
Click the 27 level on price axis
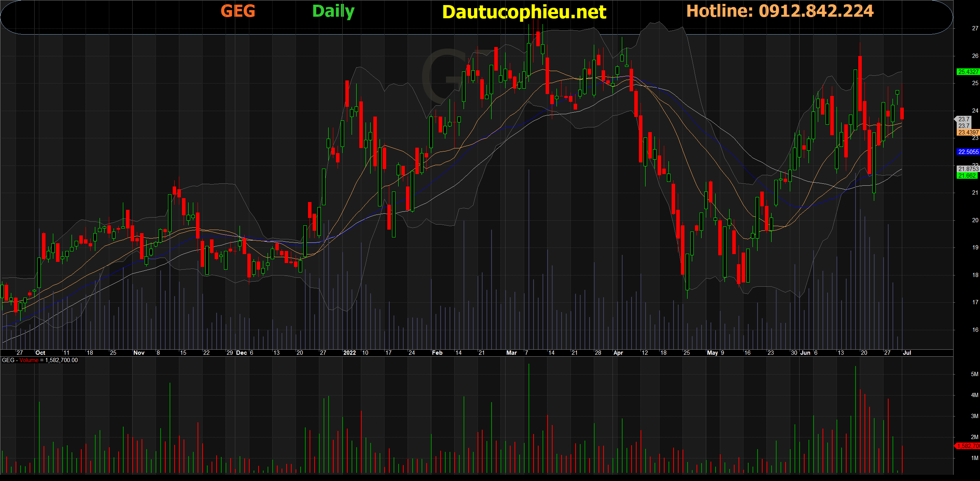tap(975, 28)
